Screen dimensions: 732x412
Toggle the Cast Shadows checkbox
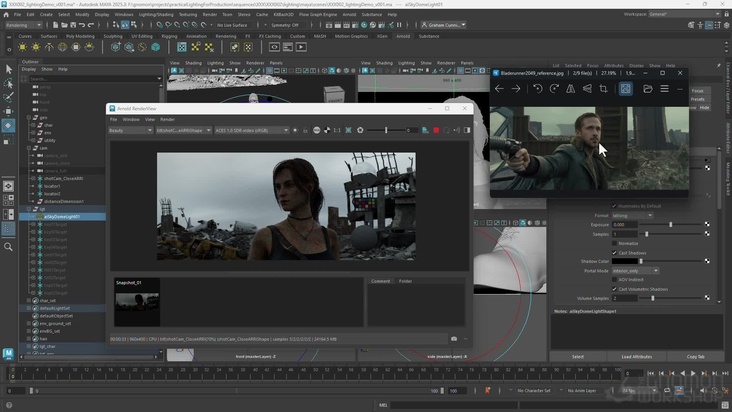(615, 252)
